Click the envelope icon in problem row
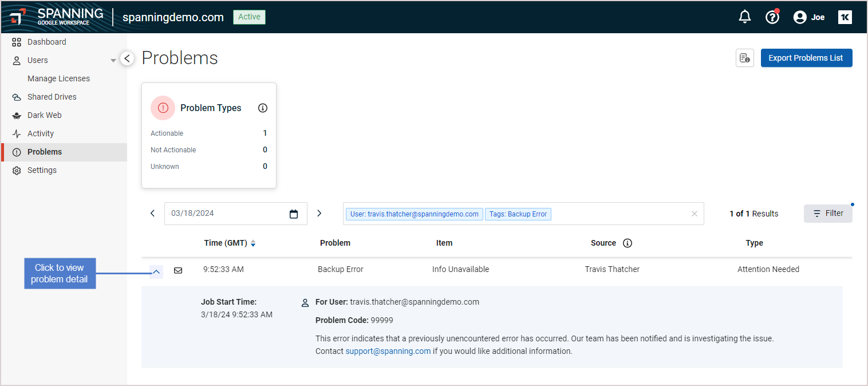The width and height of the screenshot is (868, 386). coord(178,270)
